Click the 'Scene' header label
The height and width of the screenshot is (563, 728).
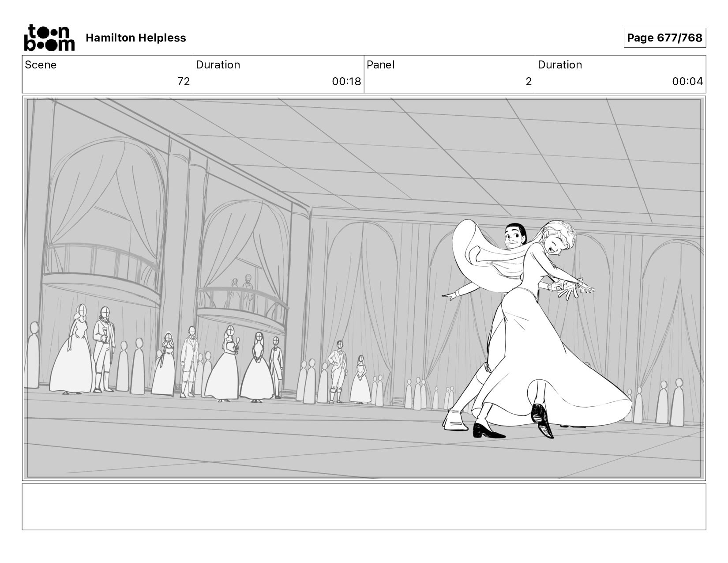tap(41, 65)
